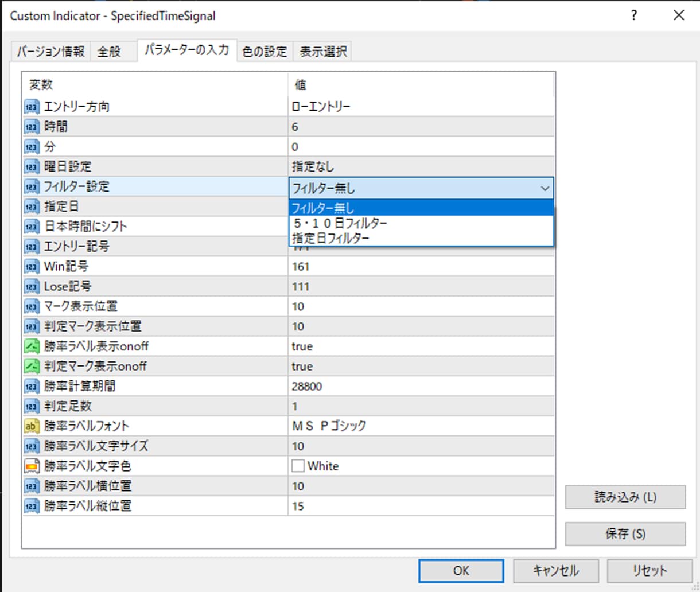The image size is (700, 592).
Task: Click the icon beside 指定日
Action: coord(32,207)
